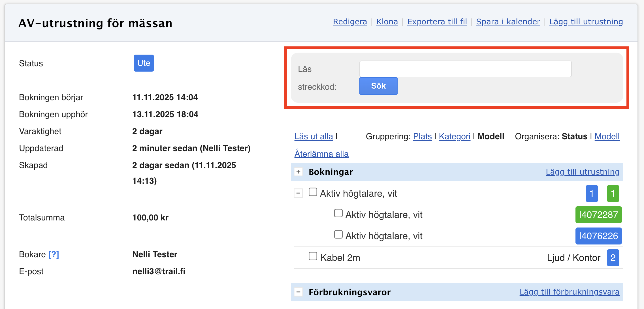Open the Redigera link
The width and height of the screenshot is (644, 309).
point(350,22)
